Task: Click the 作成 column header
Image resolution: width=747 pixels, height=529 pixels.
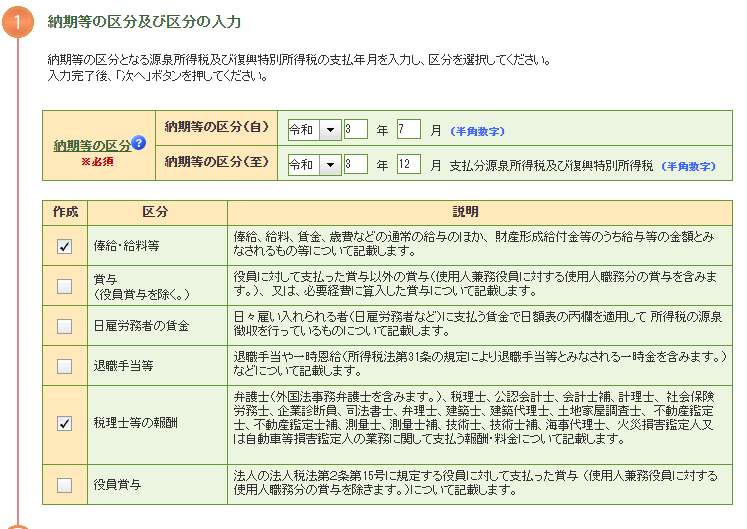Action: click(64, 212)
